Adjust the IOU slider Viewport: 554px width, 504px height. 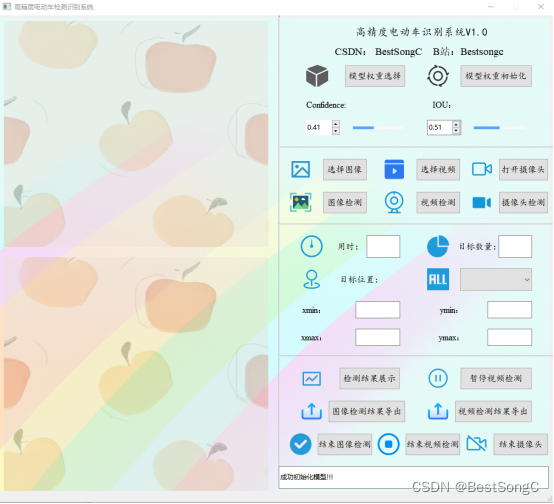(x=499, y=128)
